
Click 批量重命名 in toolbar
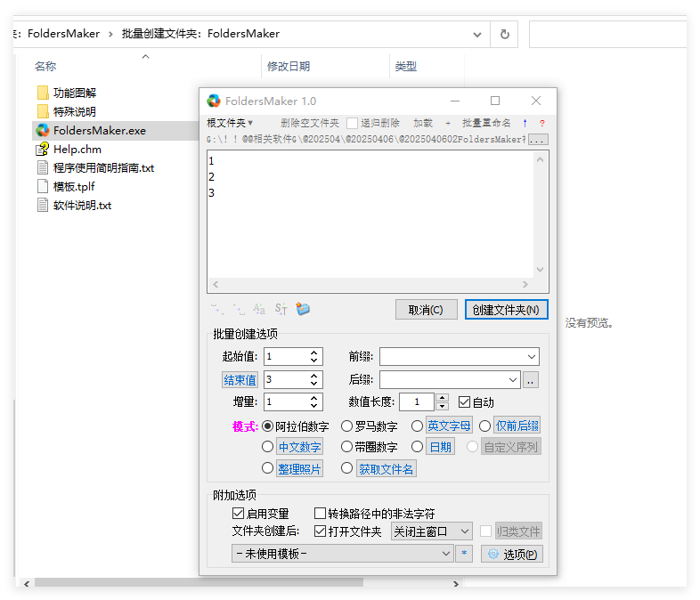pos(486,123)
